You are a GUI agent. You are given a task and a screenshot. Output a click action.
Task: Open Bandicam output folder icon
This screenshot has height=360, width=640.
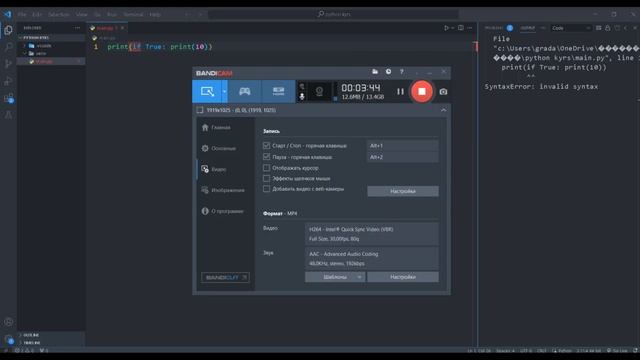(x=375, y=72)
